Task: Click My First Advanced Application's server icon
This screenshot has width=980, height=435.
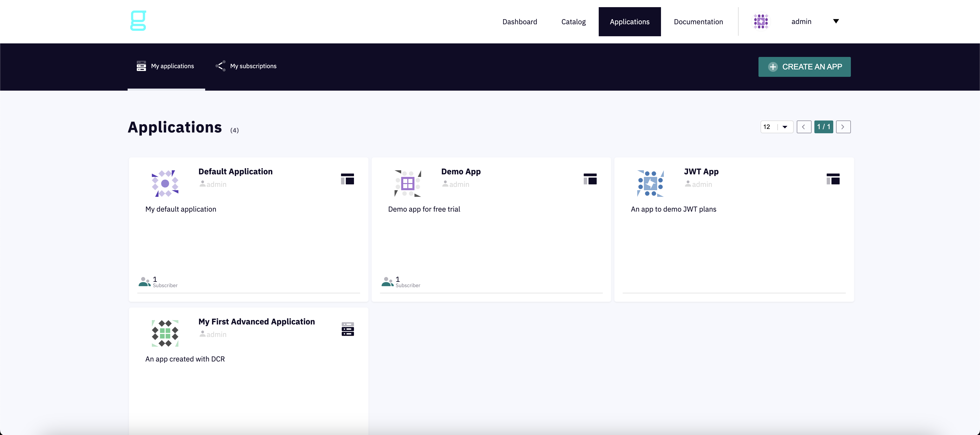Action: click(x=347, y=329)
